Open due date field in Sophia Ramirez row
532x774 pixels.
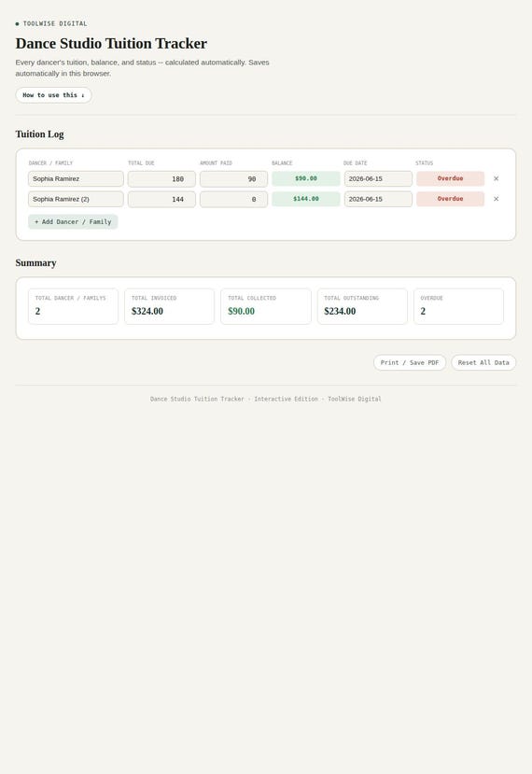coord(378,178)
